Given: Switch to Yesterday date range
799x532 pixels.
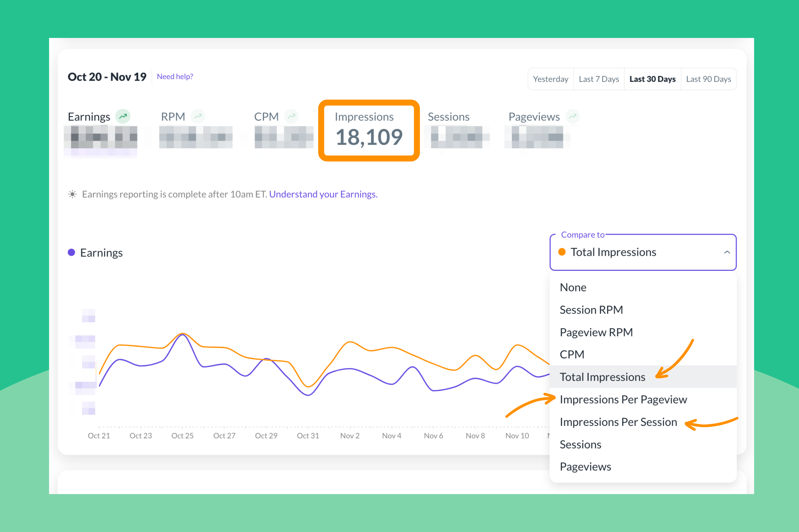Looking at the screenshot, I should coord(551,79).
